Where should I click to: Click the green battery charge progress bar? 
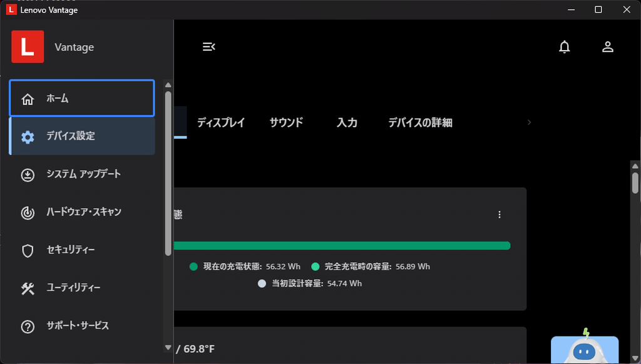click(342, 246)
